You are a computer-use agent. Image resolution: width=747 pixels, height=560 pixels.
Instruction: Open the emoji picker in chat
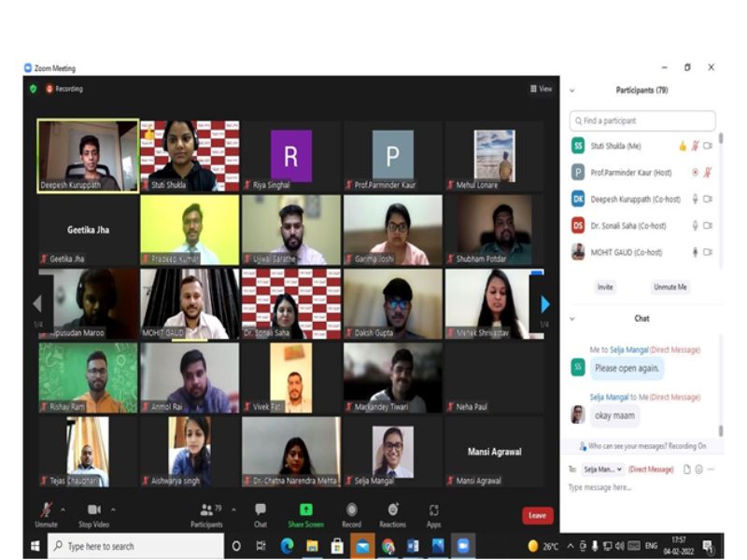coord(698,469)
